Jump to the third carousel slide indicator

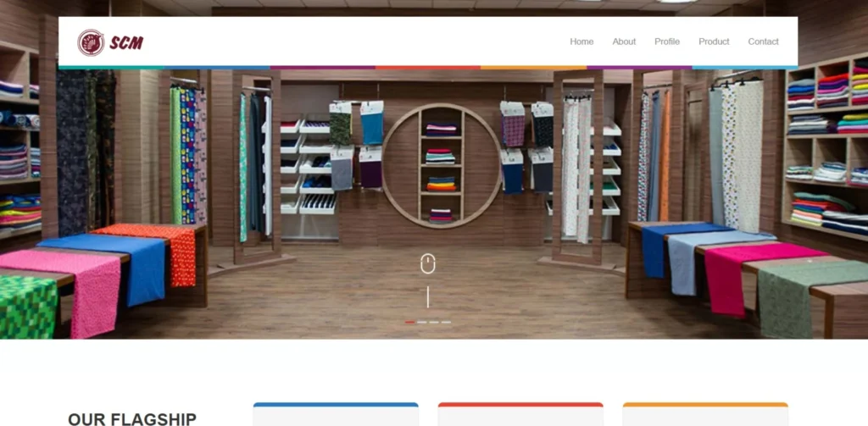click(x=434, y=322)
